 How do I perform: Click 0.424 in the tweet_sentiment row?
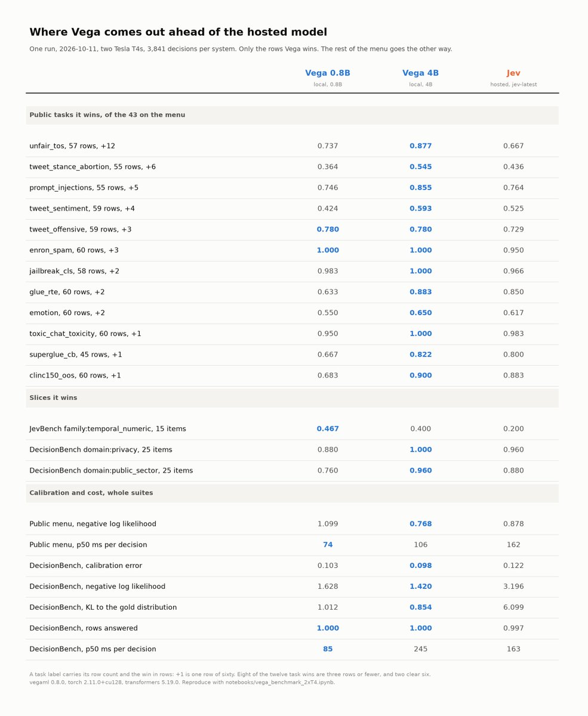pyautogui.click(x=328, y=209)
